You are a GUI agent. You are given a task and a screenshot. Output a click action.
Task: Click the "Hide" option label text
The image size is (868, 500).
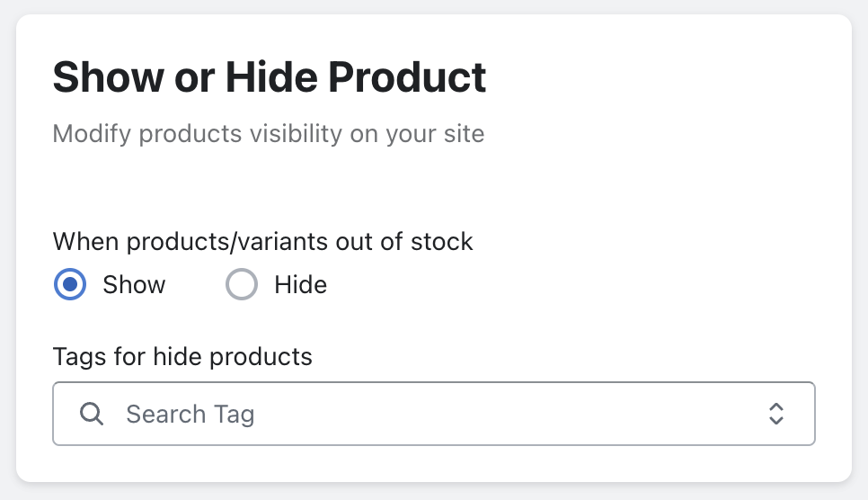coord(300,286)
